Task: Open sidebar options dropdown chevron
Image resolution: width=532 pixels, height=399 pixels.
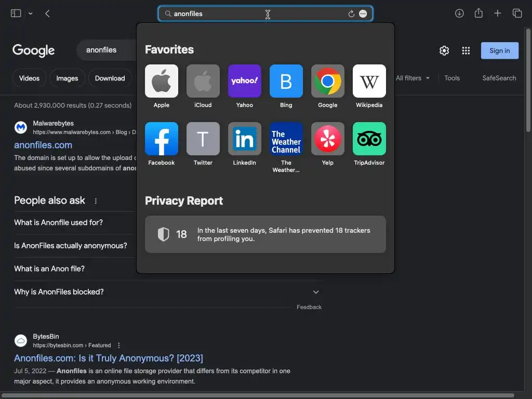Action: 31,14
